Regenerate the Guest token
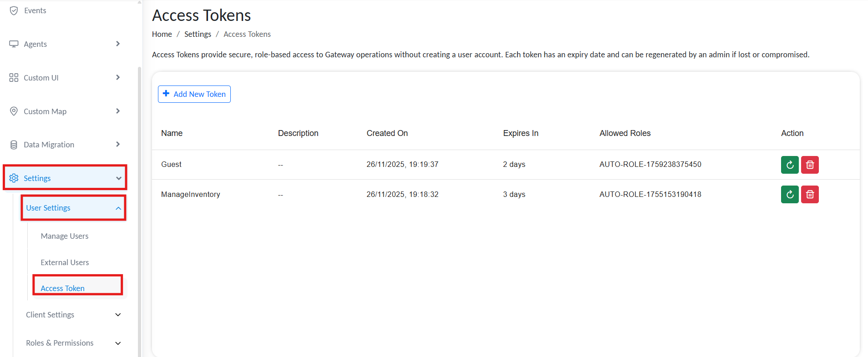Image resolution: width=868 pixels, height=357 pixels. (x=790, y=165)
